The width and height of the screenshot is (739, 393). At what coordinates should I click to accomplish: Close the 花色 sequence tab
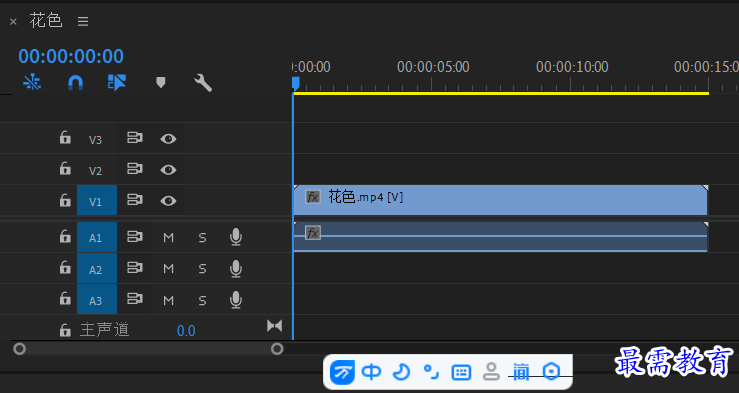(13, 22)
